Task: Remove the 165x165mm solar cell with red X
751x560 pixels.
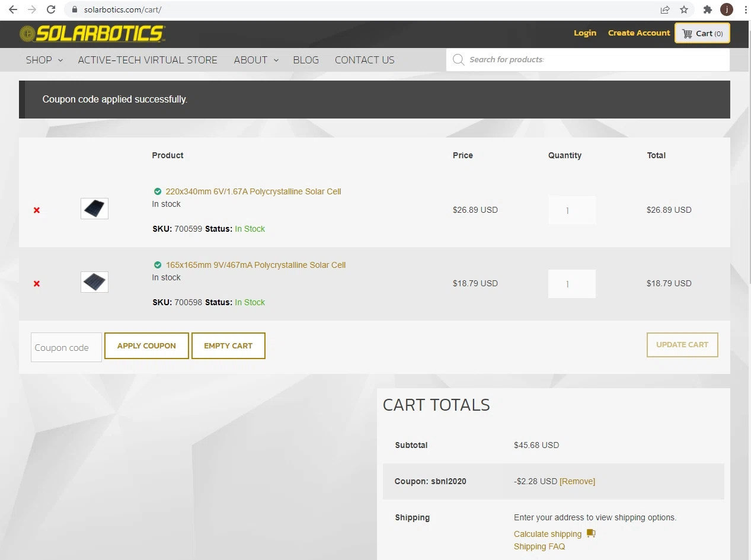Action: pos(37,283)
